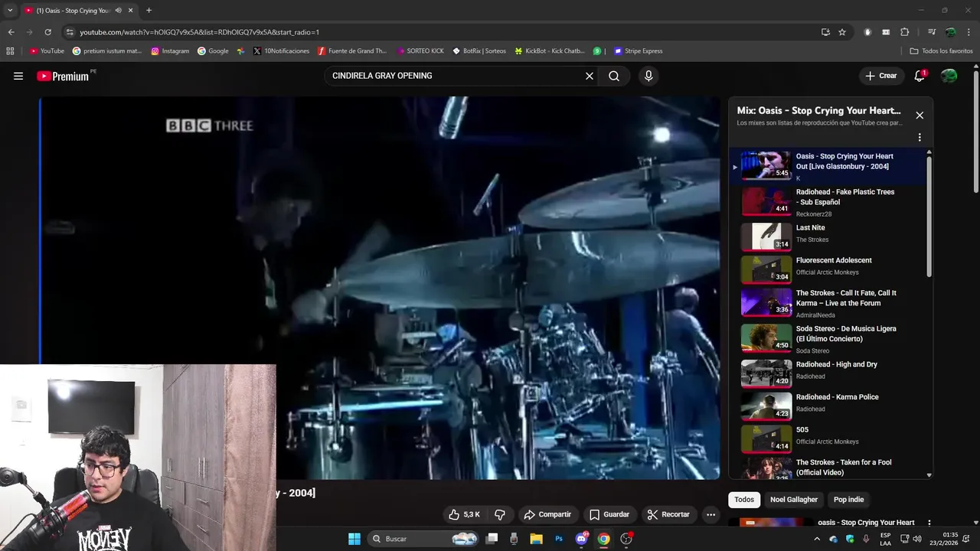Click the browser address bar URL
Viewport: 980px width, 551px height.
[199, 32]
